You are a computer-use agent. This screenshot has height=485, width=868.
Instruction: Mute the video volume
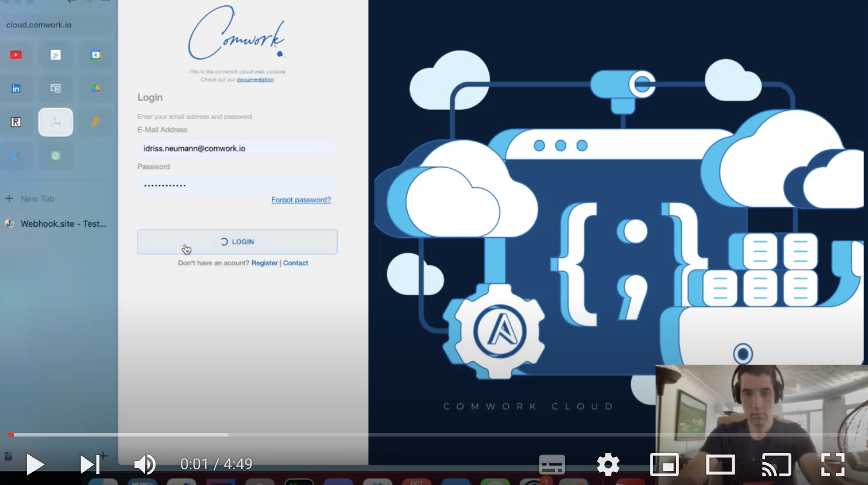pos(144,465)
